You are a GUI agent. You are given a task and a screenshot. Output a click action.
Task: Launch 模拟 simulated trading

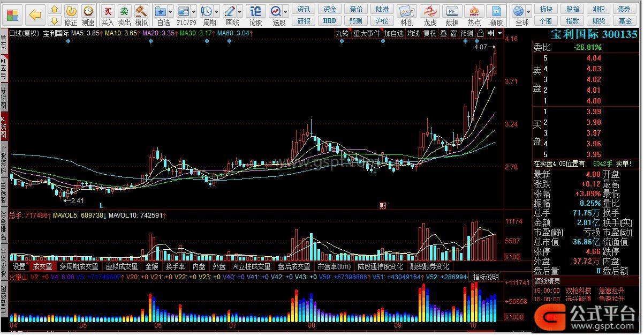(x=141, y=15)
